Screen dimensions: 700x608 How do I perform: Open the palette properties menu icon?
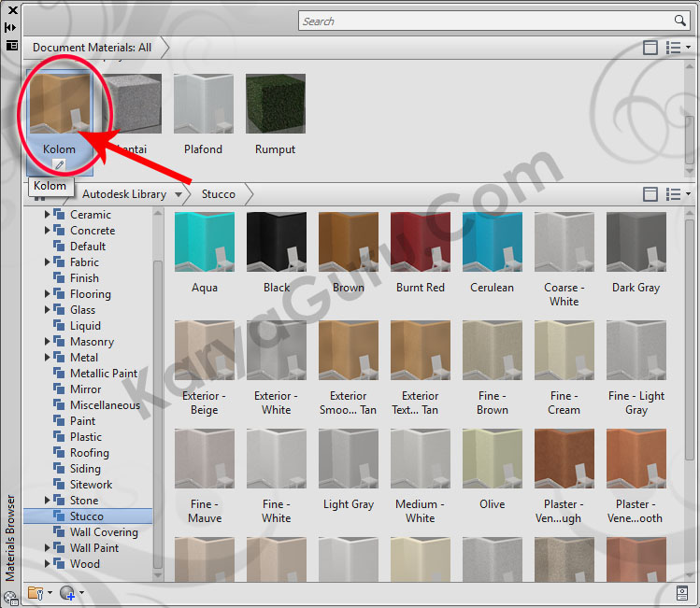click(x=11, y=44)
